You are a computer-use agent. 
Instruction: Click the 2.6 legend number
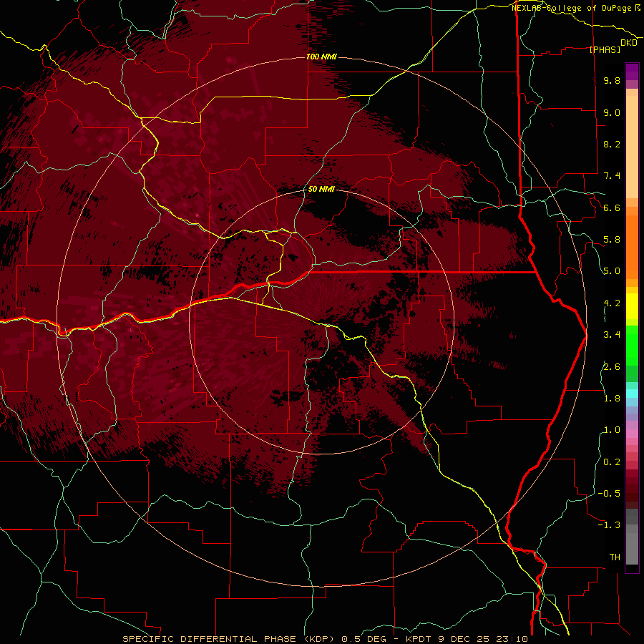[x=612, y=366]
